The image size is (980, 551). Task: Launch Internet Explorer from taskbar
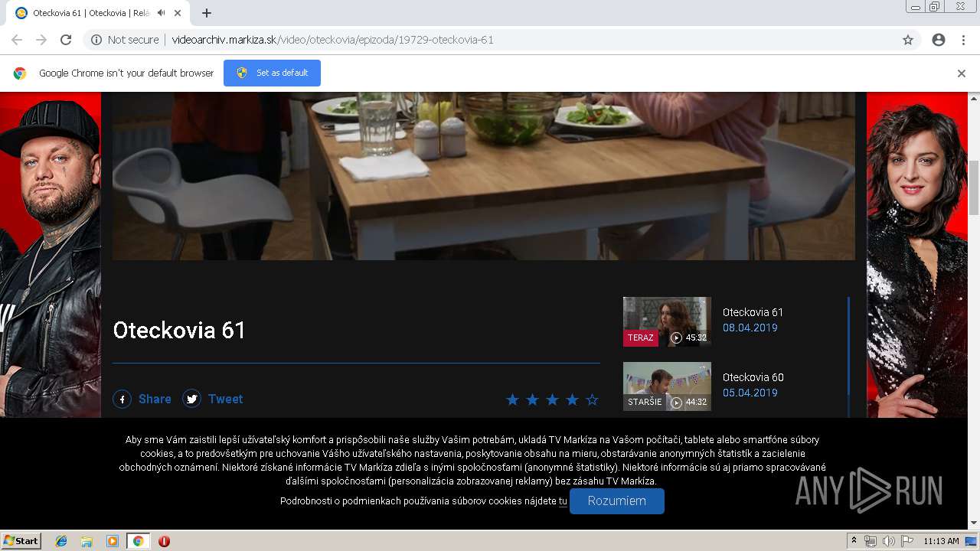pos(61,541)
